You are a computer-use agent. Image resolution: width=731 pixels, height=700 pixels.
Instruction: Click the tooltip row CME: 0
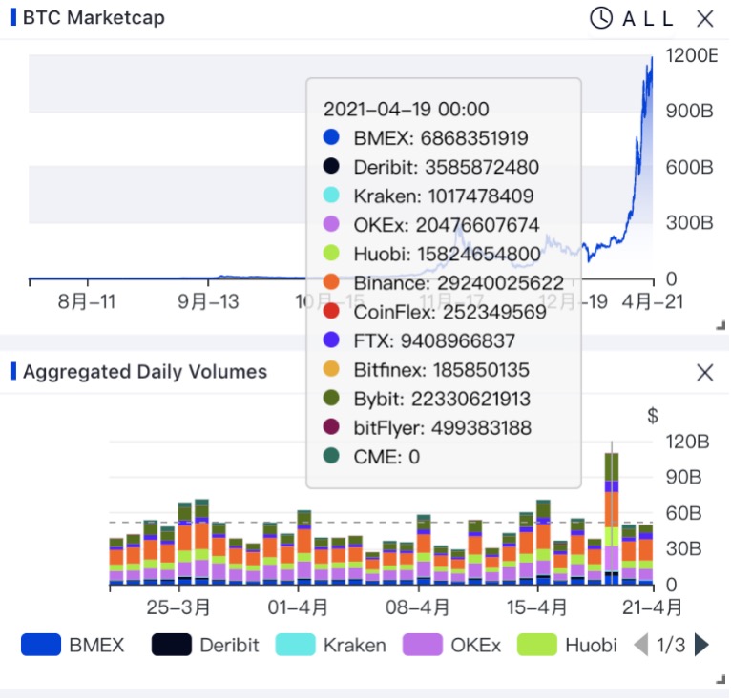pyautogui.click(x=371, y=457)
